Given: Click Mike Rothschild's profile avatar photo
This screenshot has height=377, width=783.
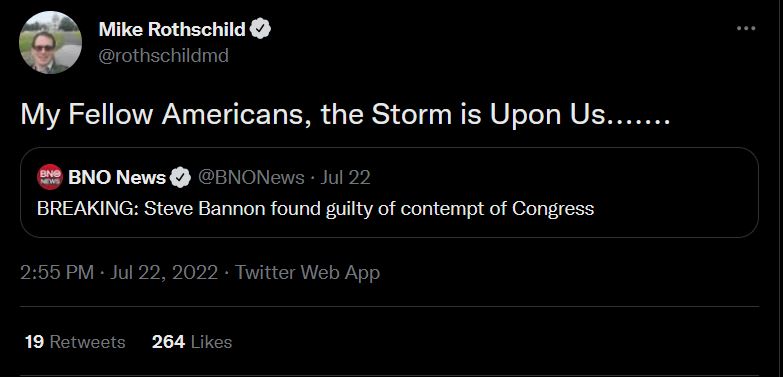Looking at the screenshot, I should [50, 42].
